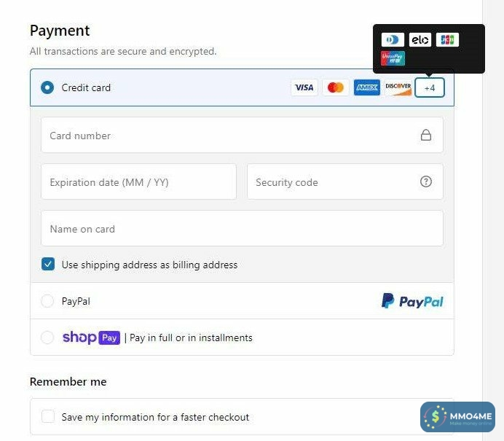Screen dimensions: 504x441
Task: Click the UnionPay icon in tooltip
Action: click(x=393, y=58)
